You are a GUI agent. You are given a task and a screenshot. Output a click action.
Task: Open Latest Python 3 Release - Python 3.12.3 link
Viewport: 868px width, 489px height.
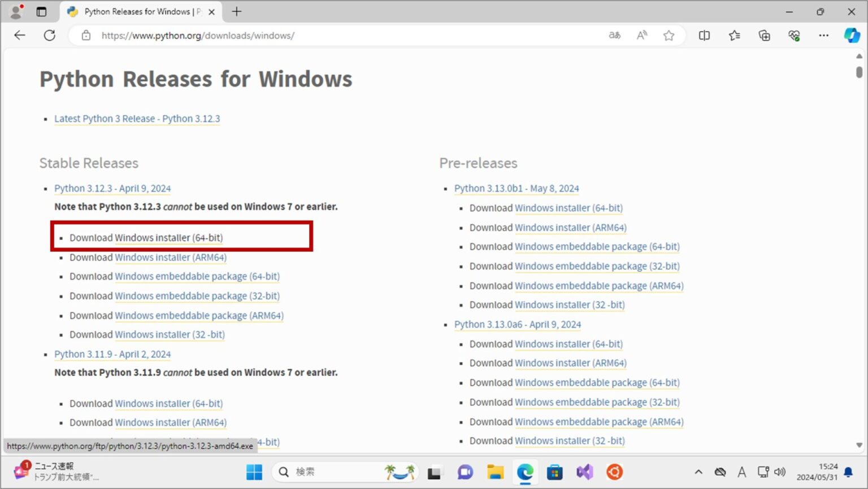point(137,119)
